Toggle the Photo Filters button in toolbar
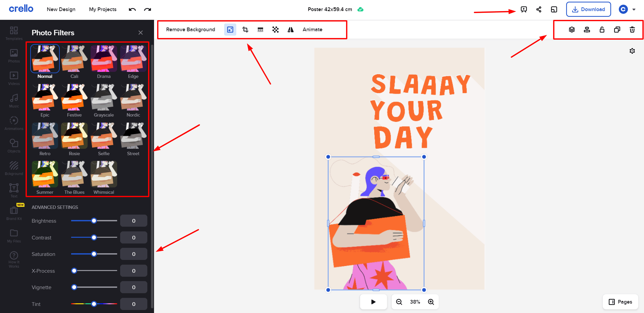644x313 pixels. point(230,30)
